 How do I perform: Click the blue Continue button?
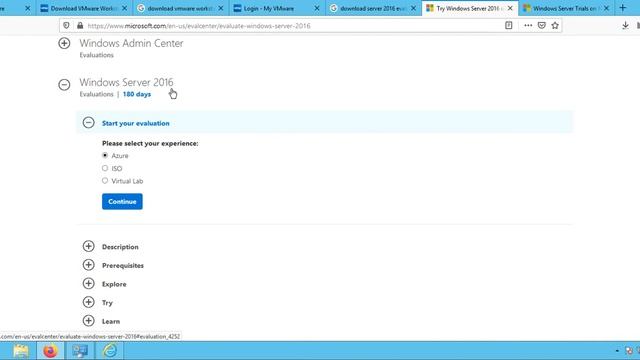click(122, 202)
